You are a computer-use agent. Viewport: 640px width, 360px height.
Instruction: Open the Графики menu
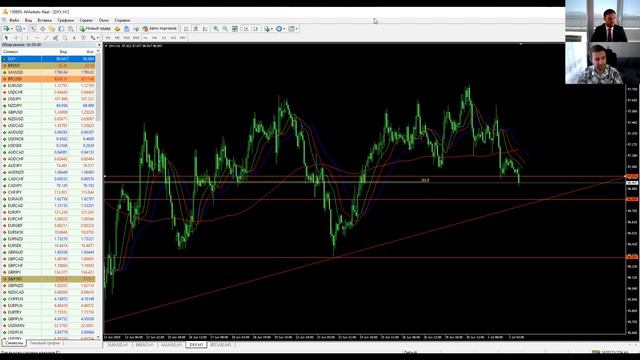[x=65, y=20]
